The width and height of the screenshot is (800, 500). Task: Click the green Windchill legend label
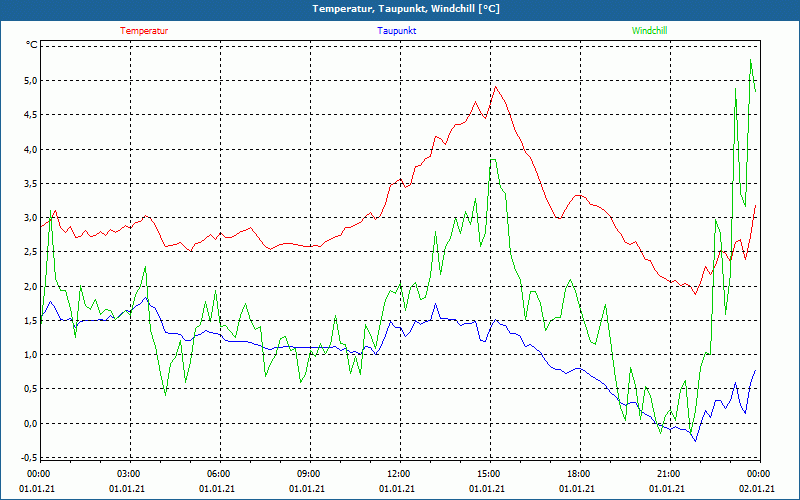coord(649,31)
